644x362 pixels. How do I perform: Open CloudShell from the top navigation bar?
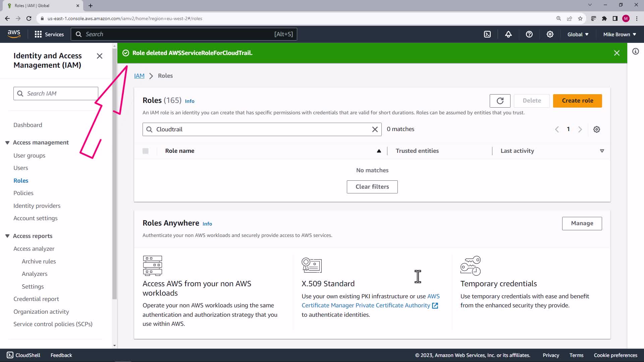(x=487, y=34)
